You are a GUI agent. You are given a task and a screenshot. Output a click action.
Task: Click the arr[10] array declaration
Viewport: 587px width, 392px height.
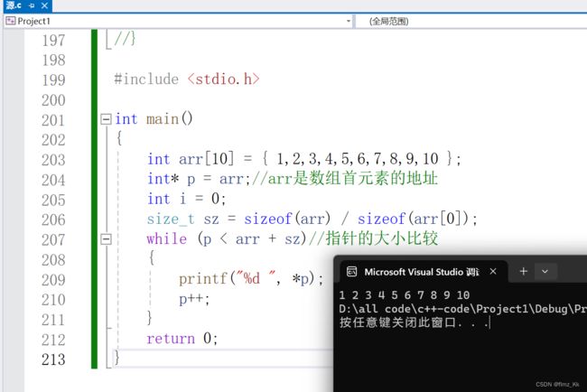tap(206, 159)
